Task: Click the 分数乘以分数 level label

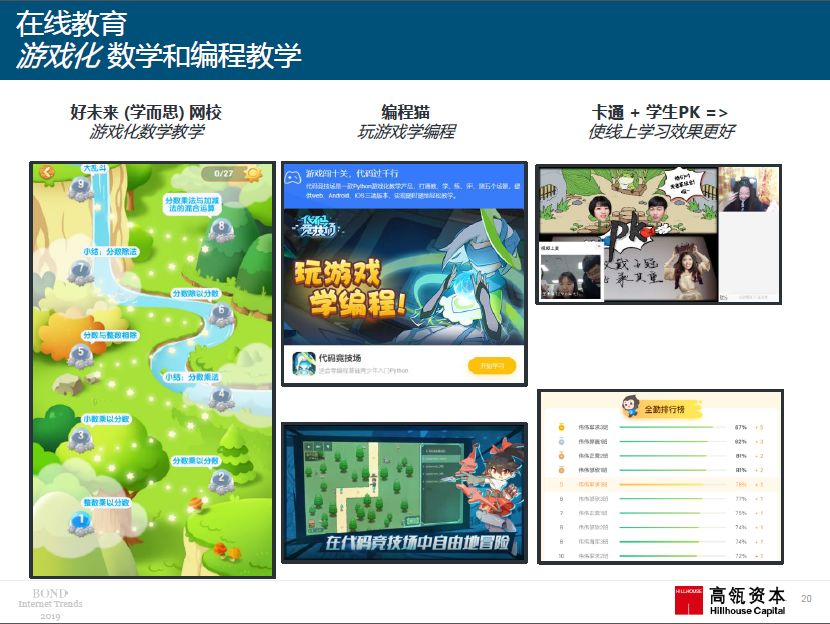Action: click(195, 460)
